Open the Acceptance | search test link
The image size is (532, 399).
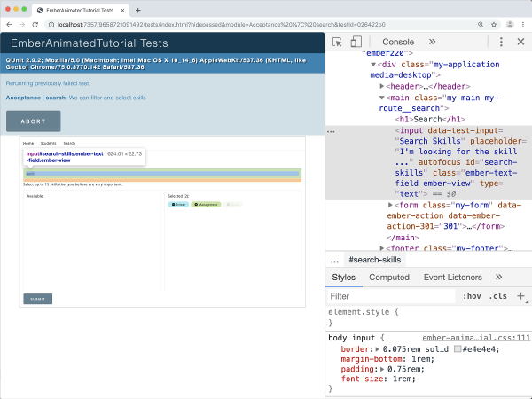(x=76, y=98)
